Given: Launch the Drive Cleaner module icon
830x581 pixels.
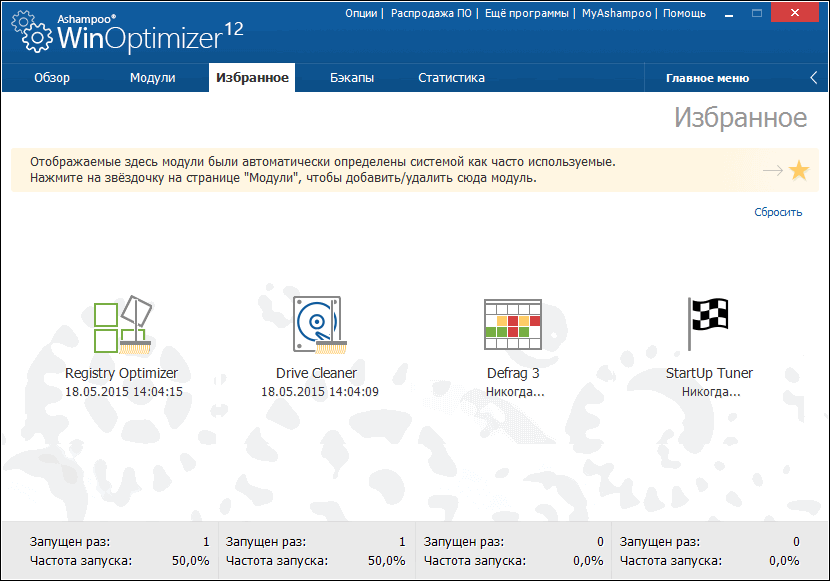Looking at the screenshot, I should (320, 324).
